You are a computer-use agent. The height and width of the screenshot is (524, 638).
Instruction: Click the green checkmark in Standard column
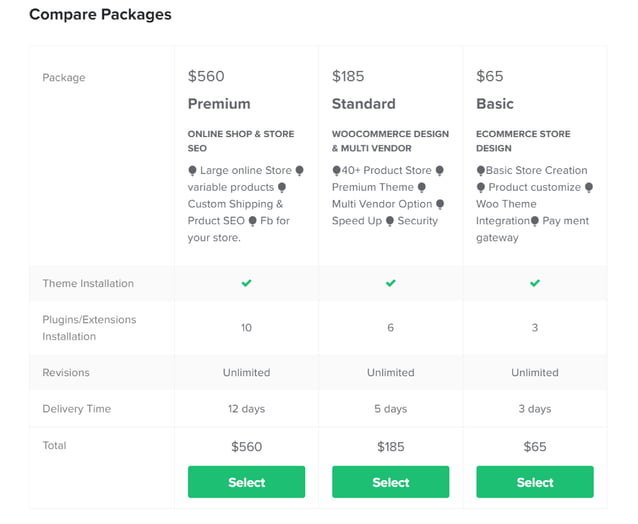tap(390, 283)
